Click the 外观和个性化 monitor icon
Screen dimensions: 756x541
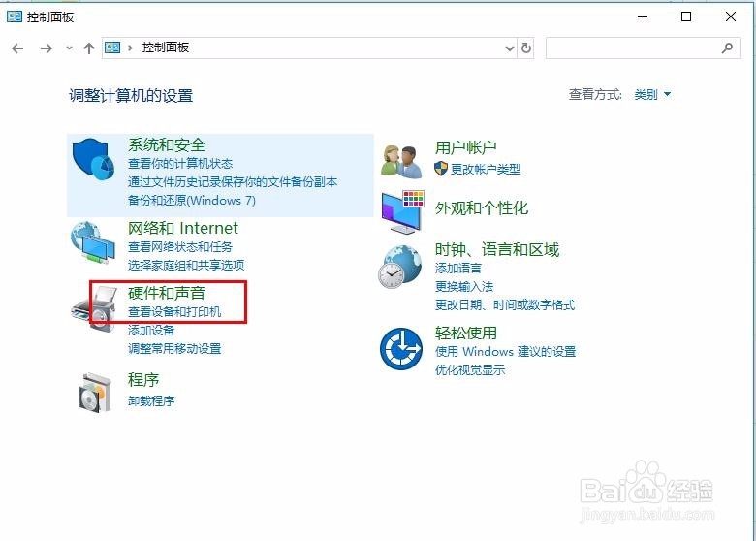402,212
